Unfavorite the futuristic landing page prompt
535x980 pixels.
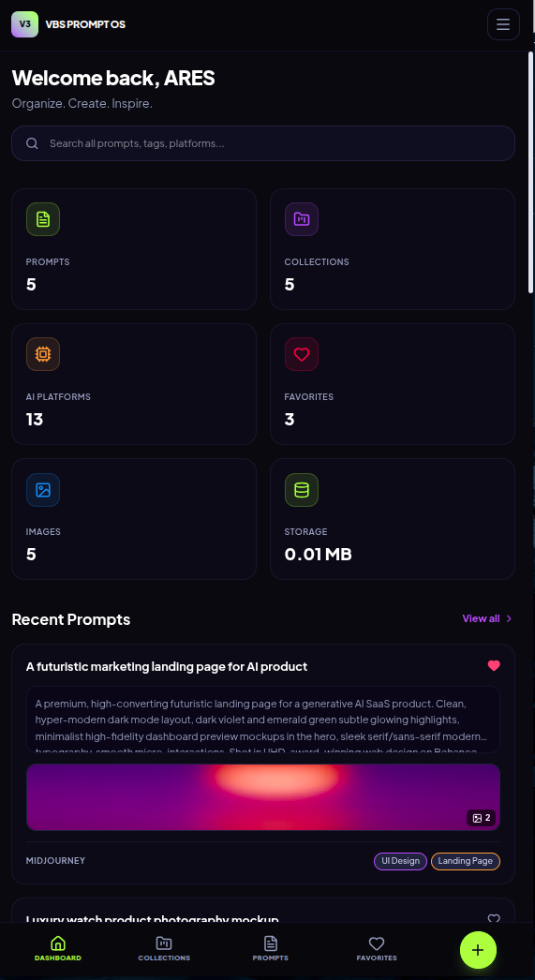tap(494, 665)
